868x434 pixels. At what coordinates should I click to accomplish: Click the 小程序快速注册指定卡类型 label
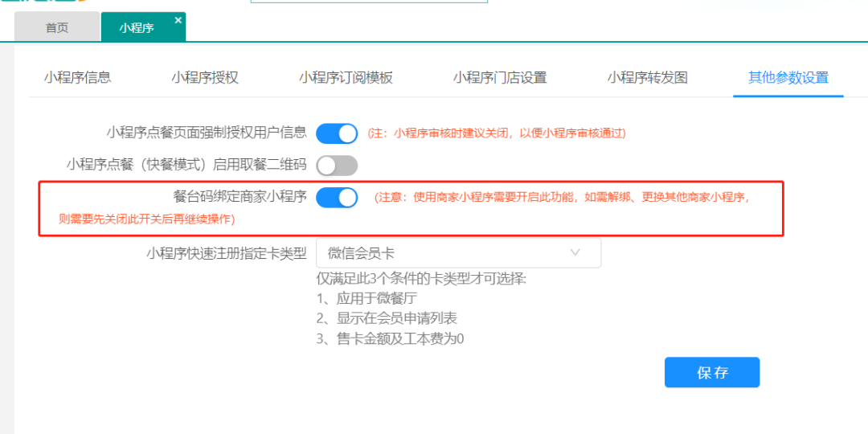[x=227, y=253]
